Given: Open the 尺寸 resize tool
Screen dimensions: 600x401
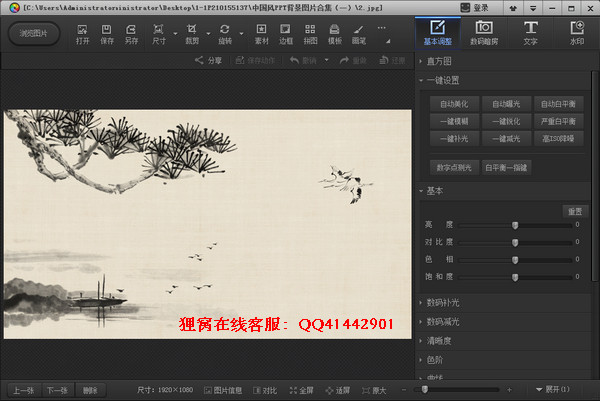Looking at the screenshot, I should pos(158,34).
